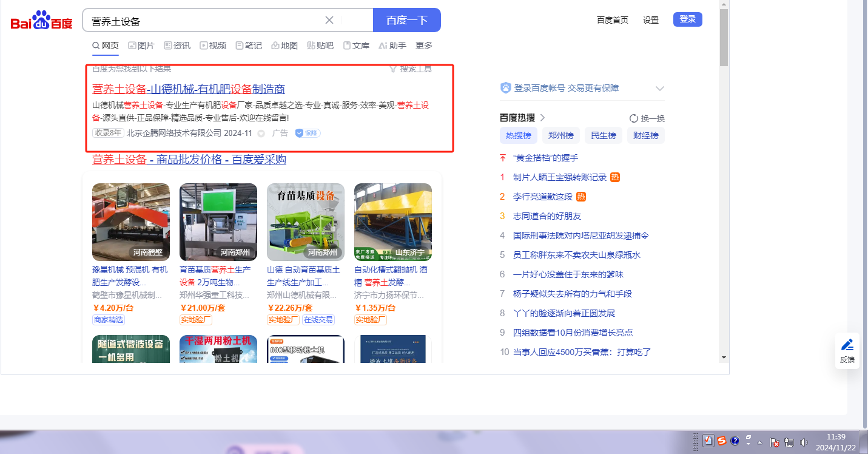Click the refresh icon beside 换一换
The width and height of the screenshot is (868, 454).
coord(634,118)
